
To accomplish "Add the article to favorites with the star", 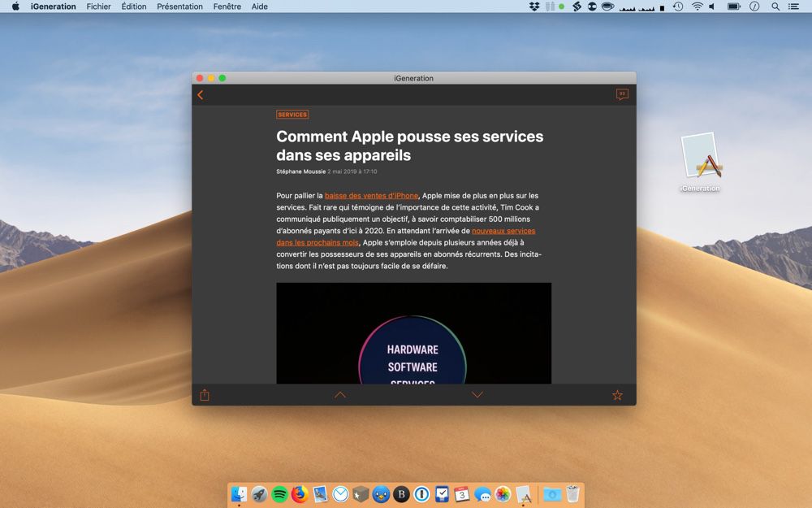I will click(x=617, y=396).
